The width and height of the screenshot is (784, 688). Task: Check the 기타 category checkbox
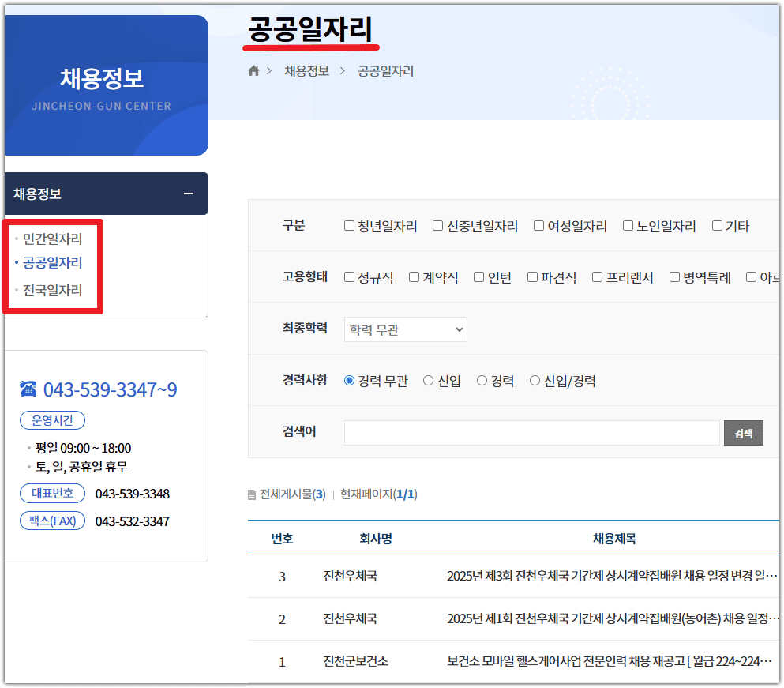pyautogui.click(x=715, y=225)
